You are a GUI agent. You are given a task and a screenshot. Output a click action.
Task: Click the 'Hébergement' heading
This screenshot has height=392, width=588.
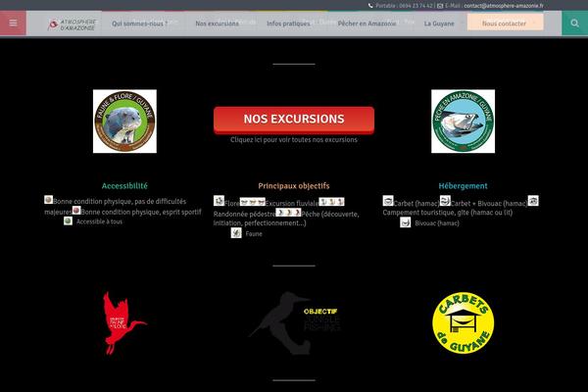click(x=464, y=185)
